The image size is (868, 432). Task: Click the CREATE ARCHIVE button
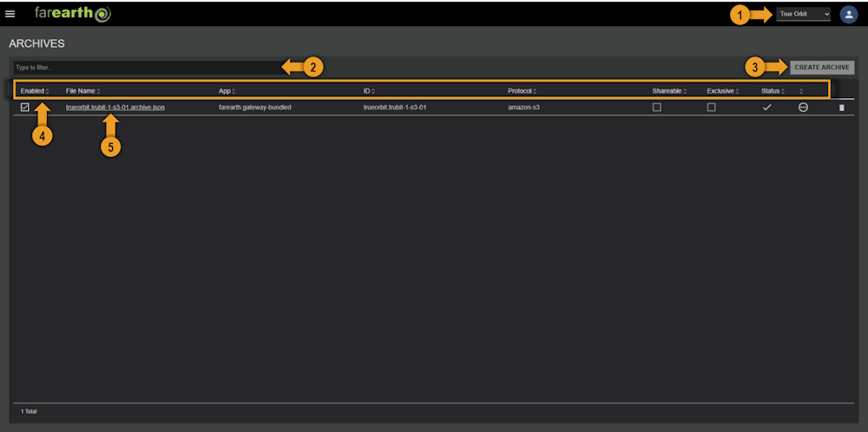pyautogui.click(x=822, y=68)
